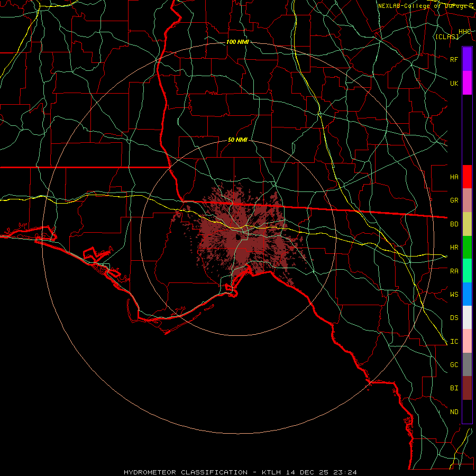476x476 pixels.
Task: Click the 100 NMI range ring label
Action: (237, 42)
